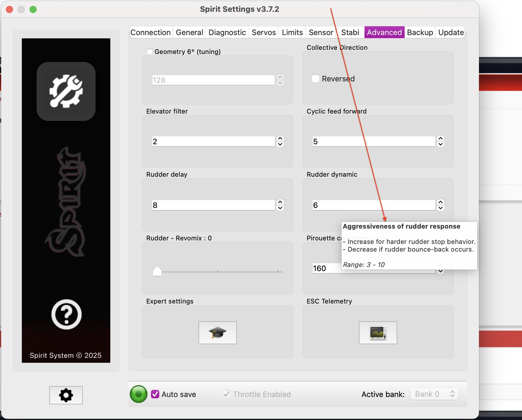Decrease Rudder dynamic with down arrow
This screenshot has width=522, height=420.
pyautogui.click(x=441, y=208)
